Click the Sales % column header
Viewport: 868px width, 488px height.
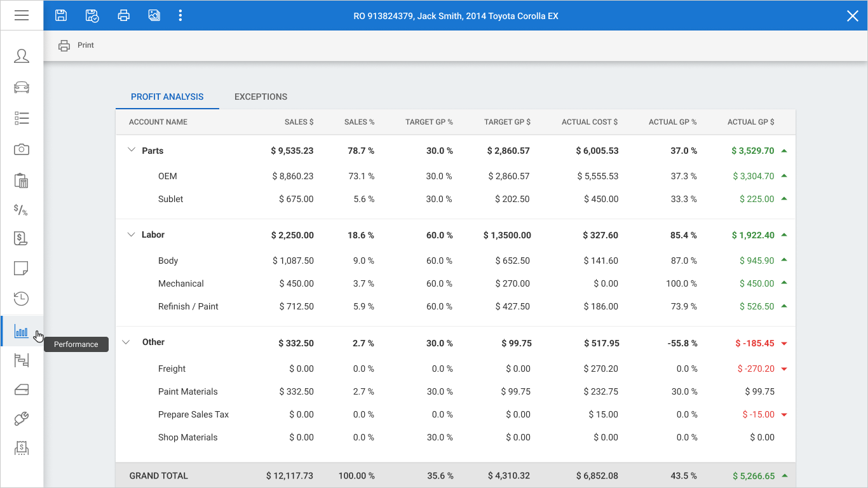click(x=360, y=122)
